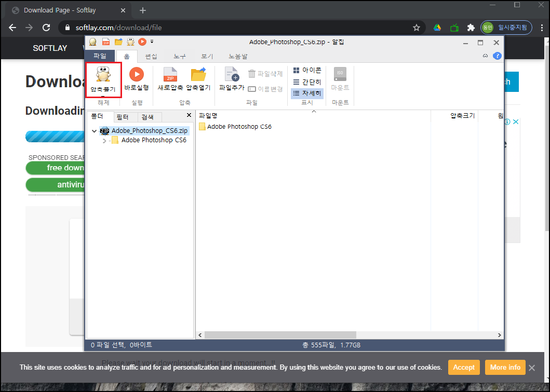The height and width of the screenshot is (392, 550).
Task: Switch file view to 간단히 (Simple)
Action: coord(307,82)
